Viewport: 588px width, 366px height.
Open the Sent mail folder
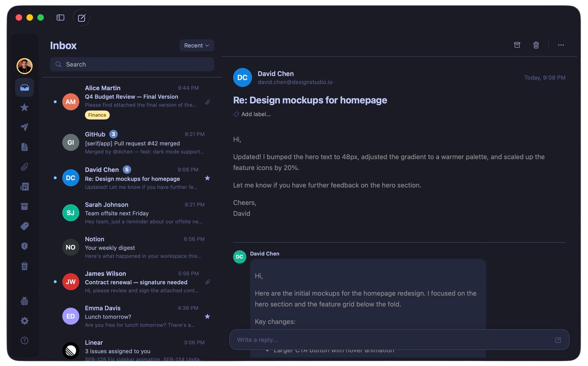(24, 127)
